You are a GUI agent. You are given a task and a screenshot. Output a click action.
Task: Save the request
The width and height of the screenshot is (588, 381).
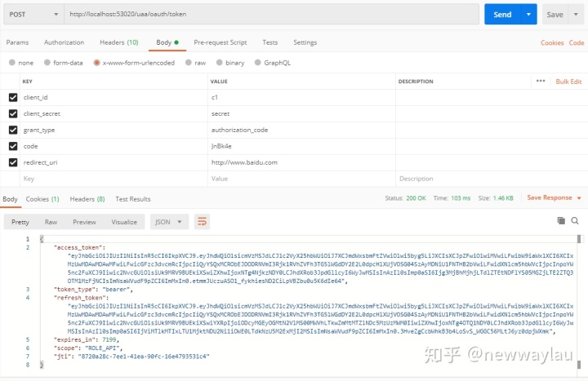(555, 14)
